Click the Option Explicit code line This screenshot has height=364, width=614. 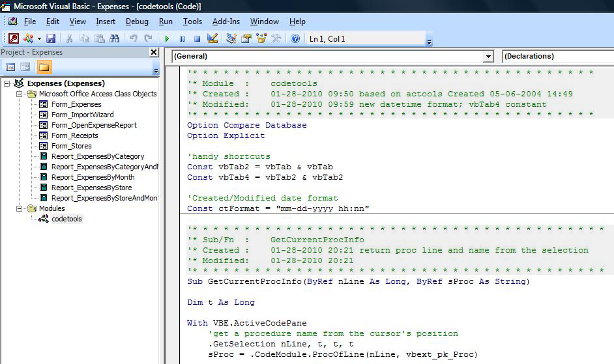(226, 136)
